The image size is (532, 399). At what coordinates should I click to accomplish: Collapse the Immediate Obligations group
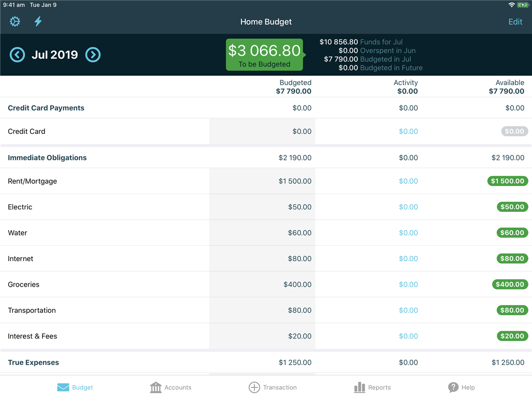point(47,157)
